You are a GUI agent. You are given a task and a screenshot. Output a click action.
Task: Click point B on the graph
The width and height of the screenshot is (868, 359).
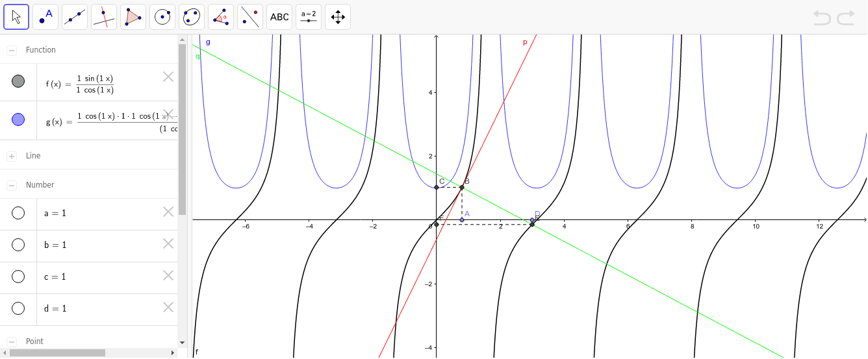[x=462, y=187]
